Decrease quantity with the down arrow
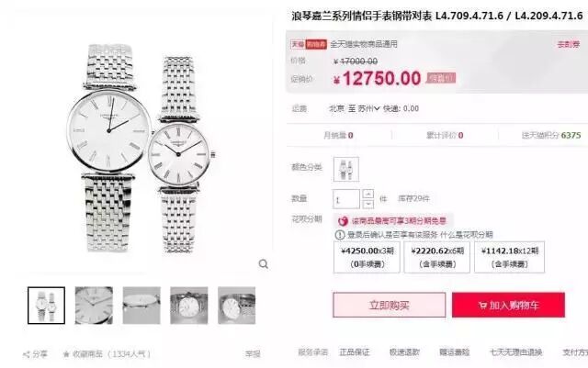 coord(368,204)
